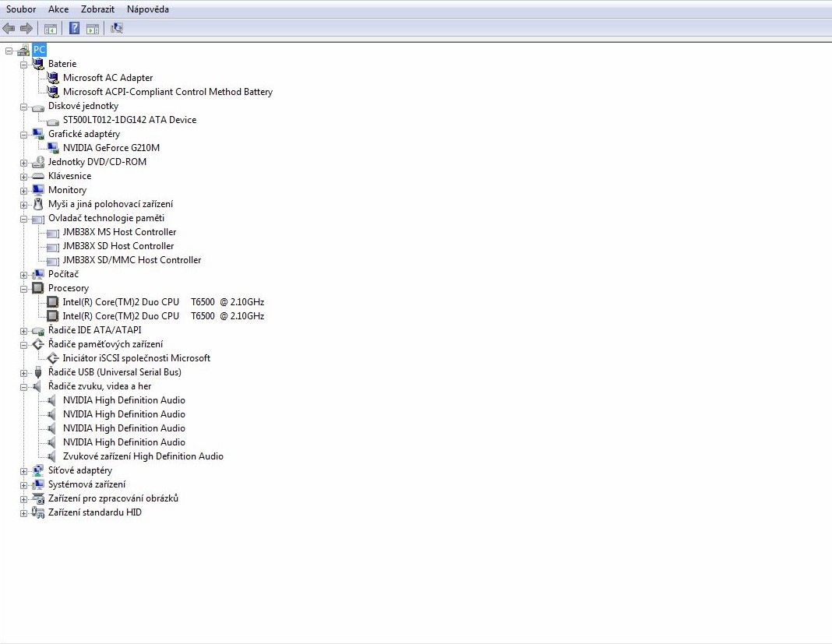832x644 pixels.
Task: Click the Zařízení standardu HID icon
Action: point(37,512)
